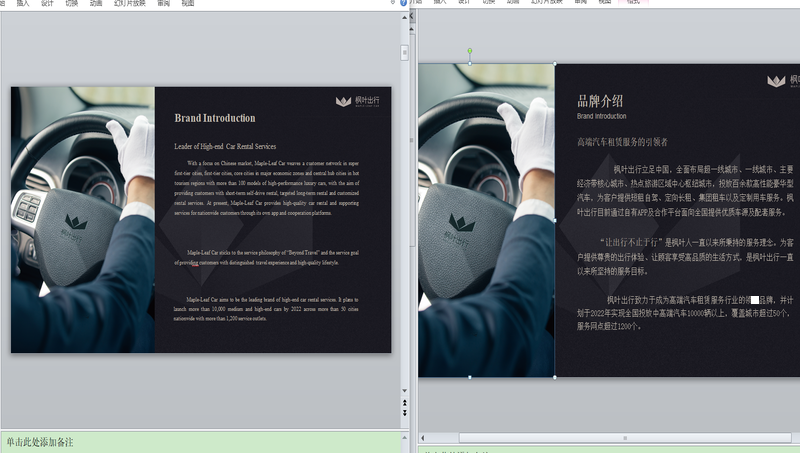The width and height of the screenshot is (800, 453).
Task: Click the middle-right resize handle of the selected picture
Action: pos(555,221)
